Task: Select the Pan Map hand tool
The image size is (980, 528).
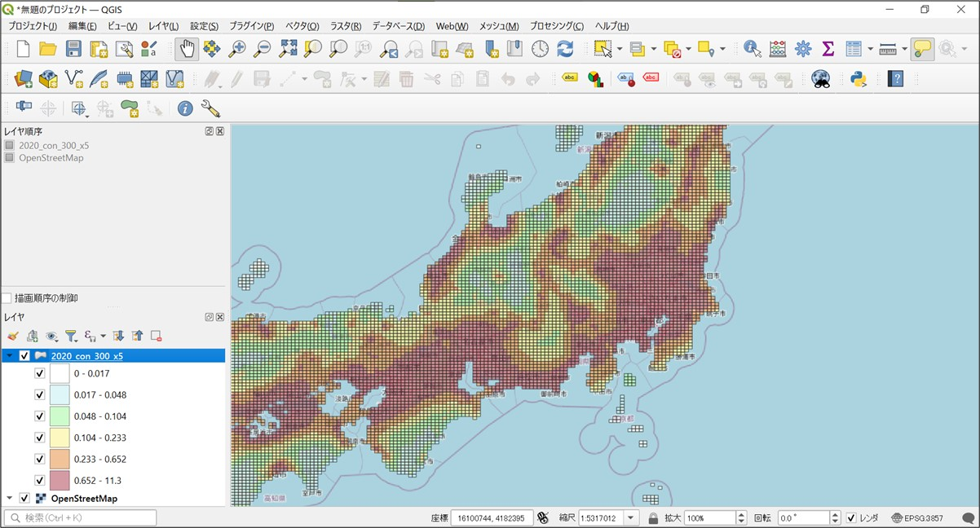Action: click(187, 49)
